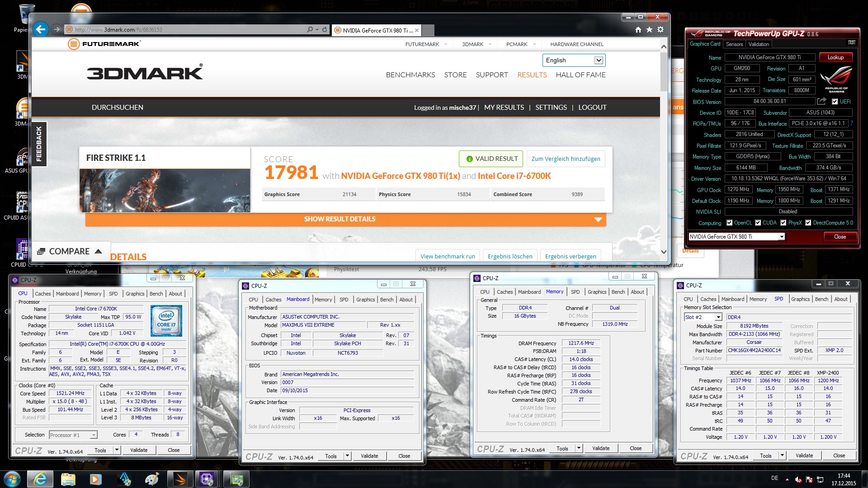Click the action center flag tray icon

(x=809, y=479)
